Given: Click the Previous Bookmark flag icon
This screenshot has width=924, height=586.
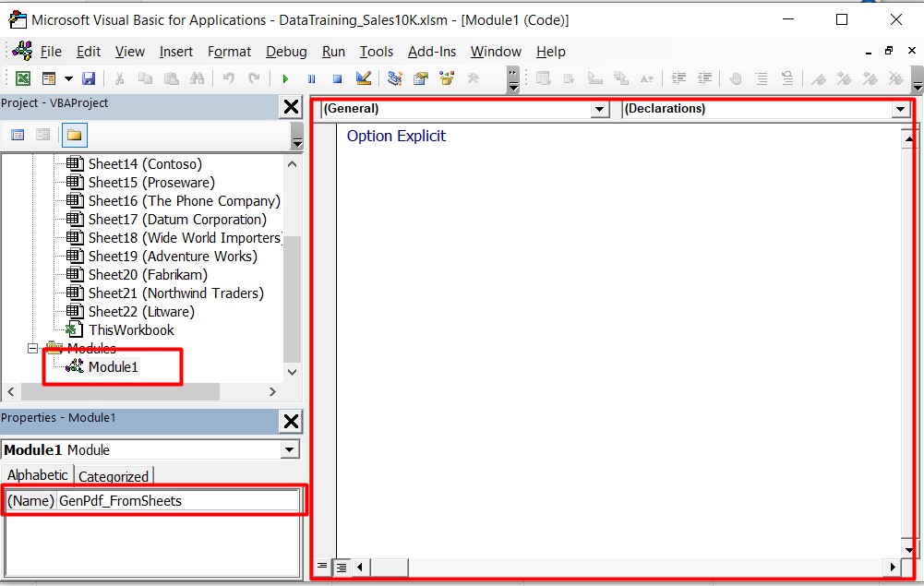Looking at the screenshot, I should pos(870,78).
